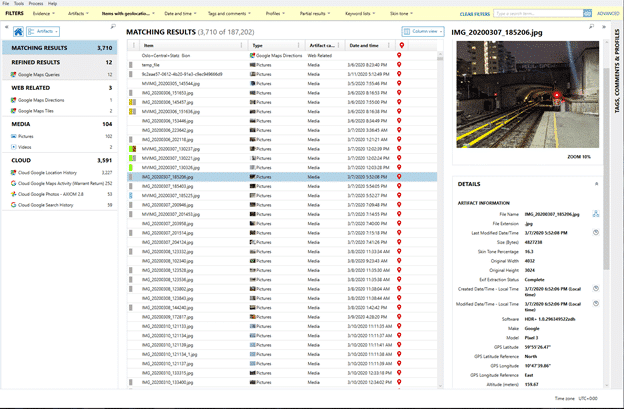Screen dimensions: 624x409
Task: Open the Process menu
Action: click(36, 3)
